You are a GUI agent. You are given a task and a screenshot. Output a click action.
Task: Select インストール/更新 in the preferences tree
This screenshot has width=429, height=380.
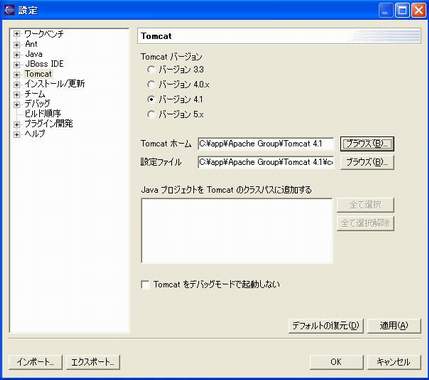coord(54,84)
